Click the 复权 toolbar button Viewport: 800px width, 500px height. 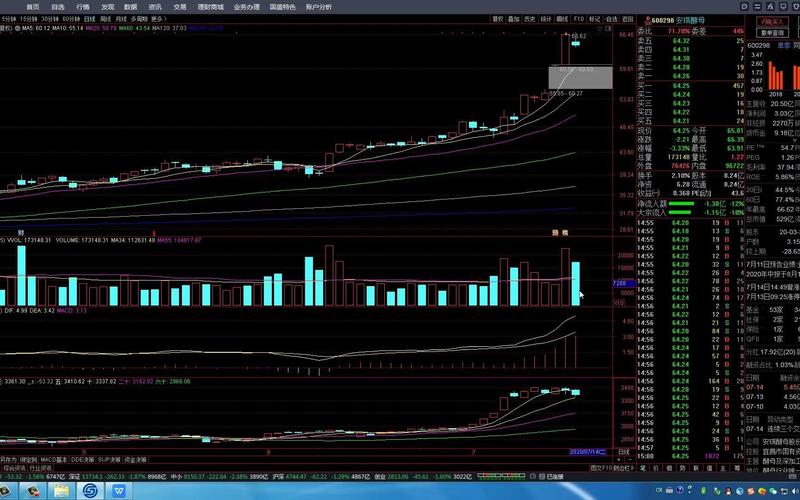[x=497, y=19]
